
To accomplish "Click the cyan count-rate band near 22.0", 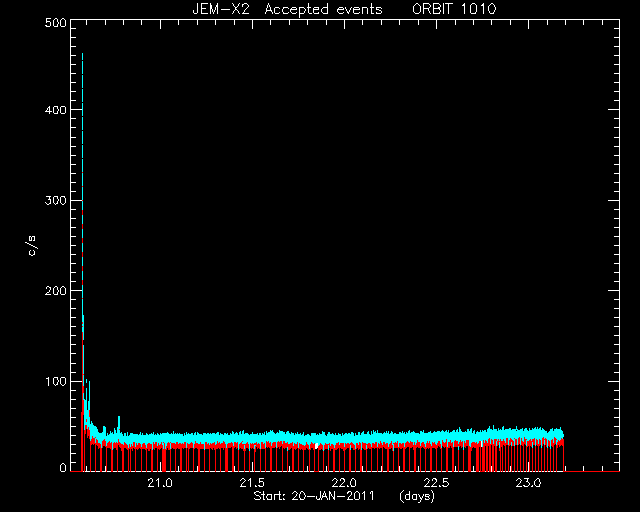I will tap(344, 438).
